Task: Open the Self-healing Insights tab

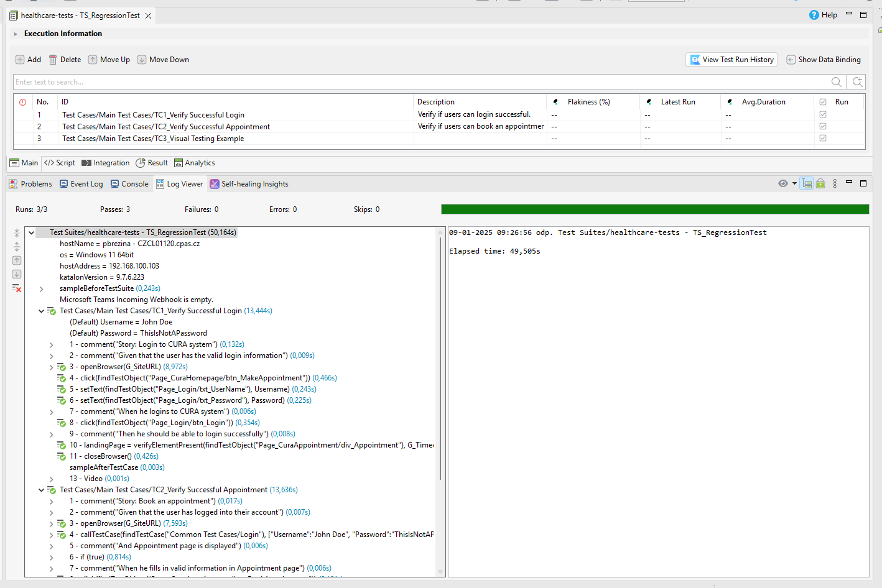Action: [249, 184]
